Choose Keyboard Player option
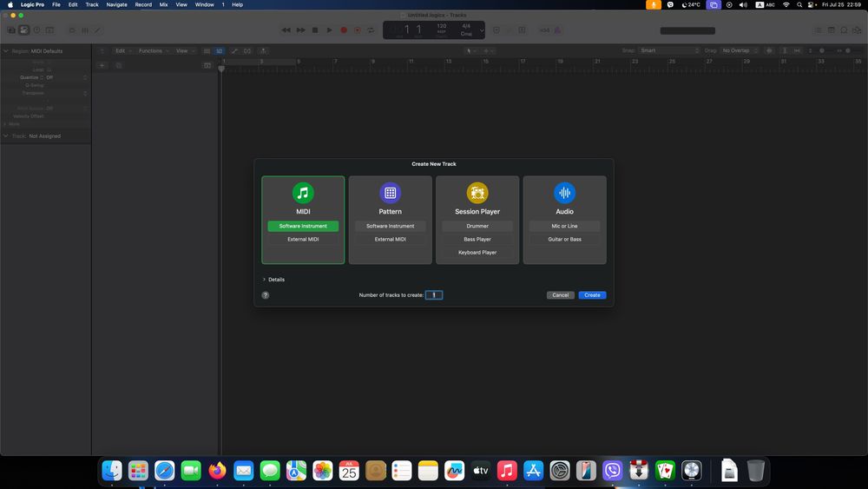Viewport: 868px width, 489px height. coord(477,253)
